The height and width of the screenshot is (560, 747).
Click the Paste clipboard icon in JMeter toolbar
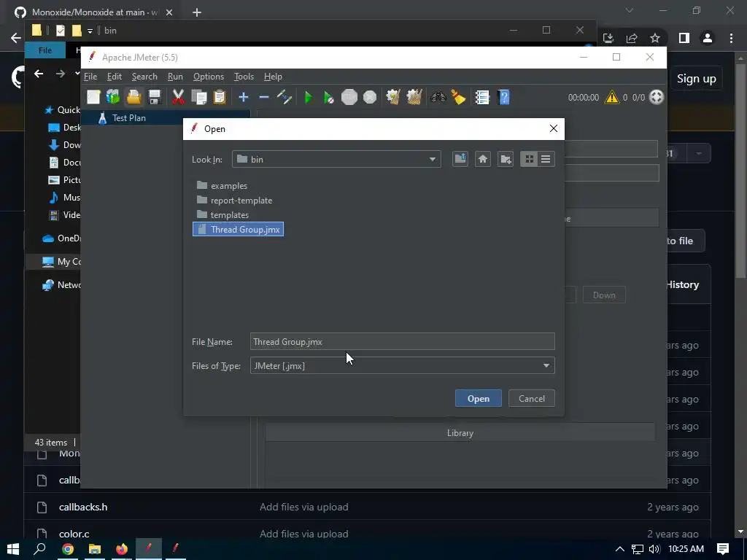219,97
